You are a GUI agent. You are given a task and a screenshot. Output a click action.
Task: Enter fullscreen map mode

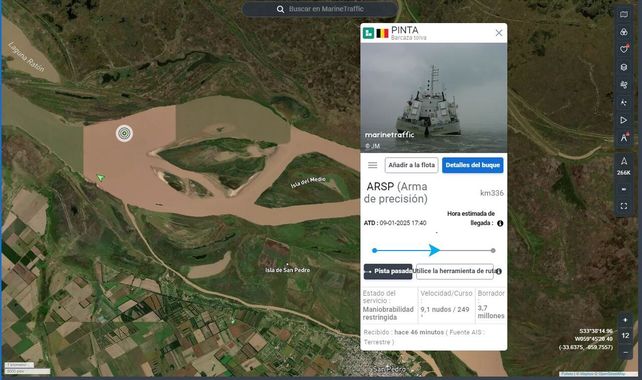point(624,206)
